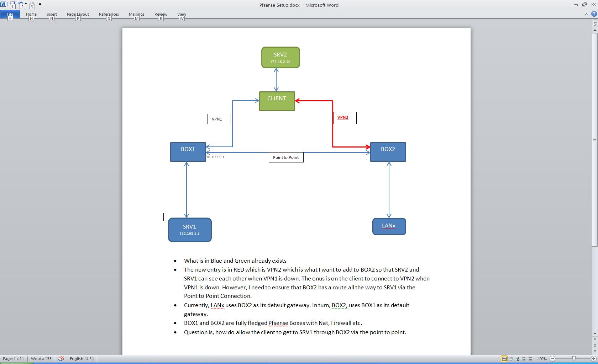Select the Point to Point label box
598x364 pixels.
[286, 157]
